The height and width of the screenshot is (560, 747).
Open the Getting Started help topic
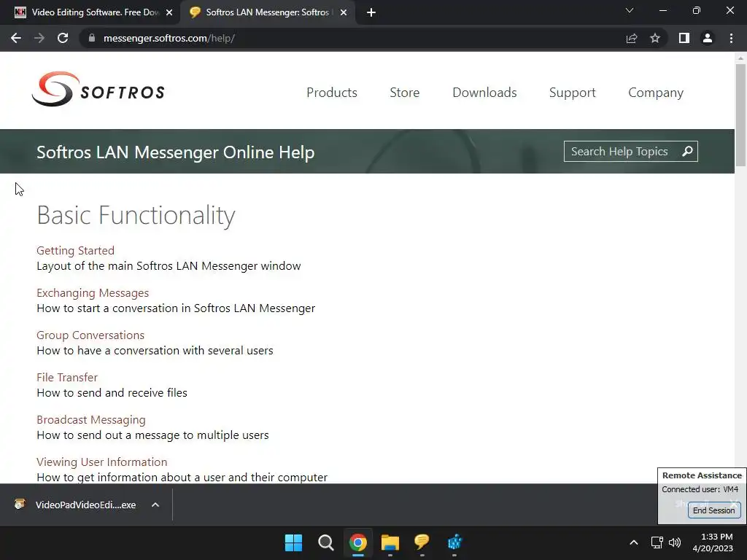click(x=75, y=251)
